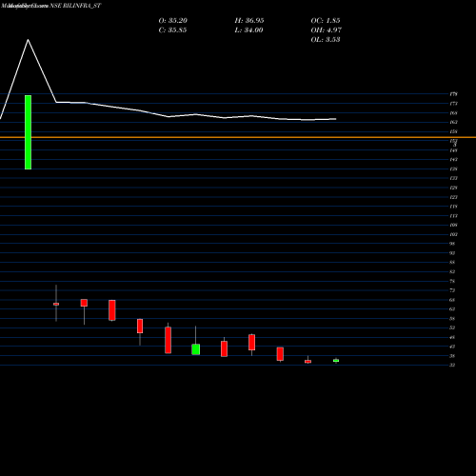Click the 148 price axis label
This screenshot has height=476, width=476.
pos(453,150)
